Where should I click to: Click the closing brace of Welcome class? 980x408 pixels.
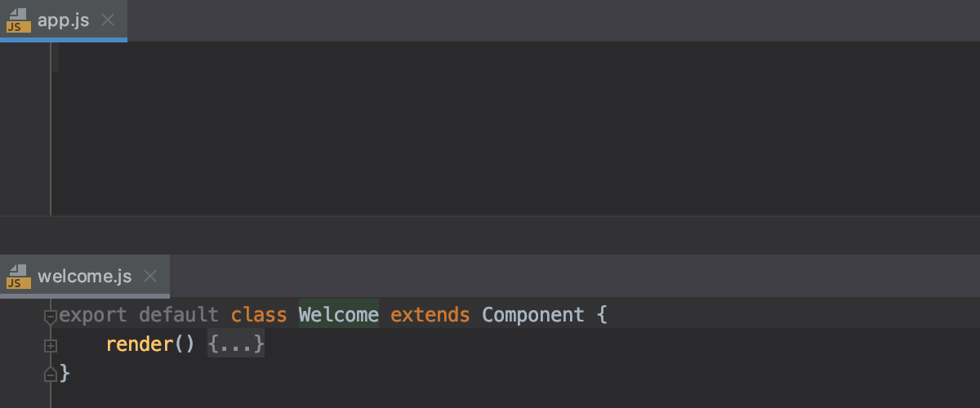[65, 374]
